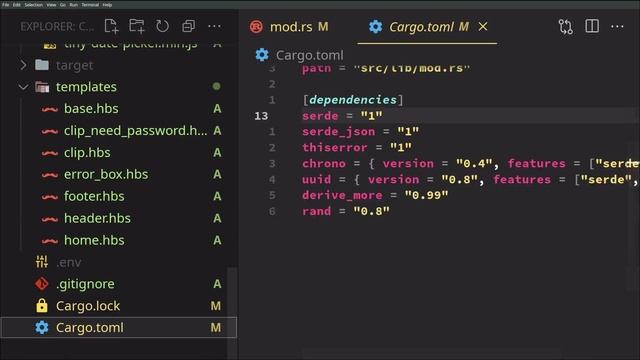Open the File menu
Viewport: 640px width, 360px height.
(x=6, y=5)
